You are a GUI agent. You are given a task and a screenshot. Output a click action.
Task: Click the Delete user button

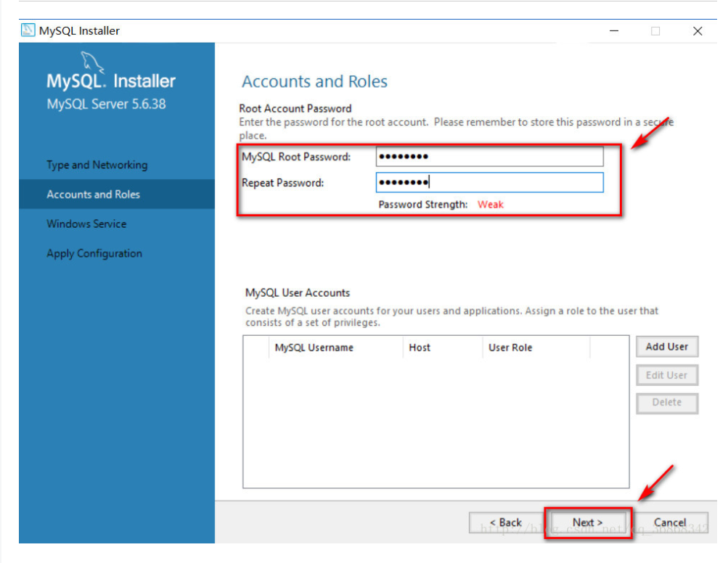coord(667,403)
